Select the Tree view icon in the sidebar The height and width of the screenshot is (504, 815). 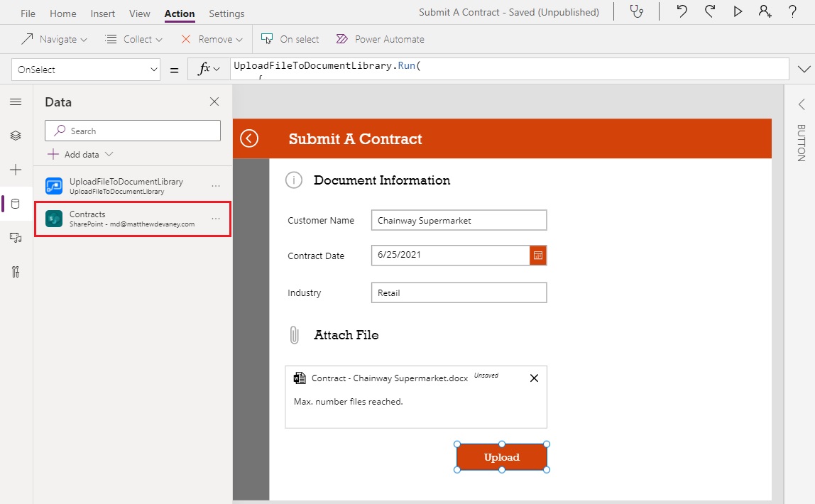click(16, 136)
